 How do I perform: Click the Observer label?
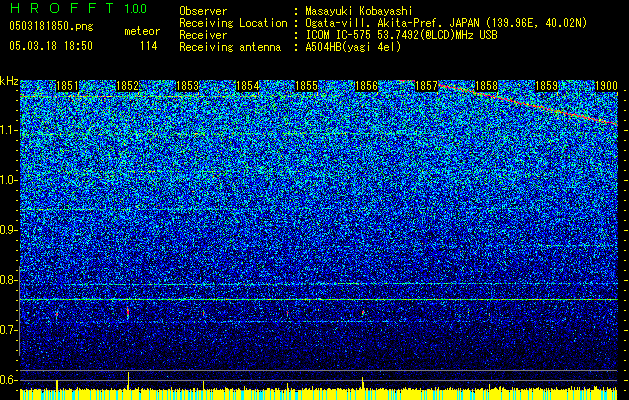point(203,11)
